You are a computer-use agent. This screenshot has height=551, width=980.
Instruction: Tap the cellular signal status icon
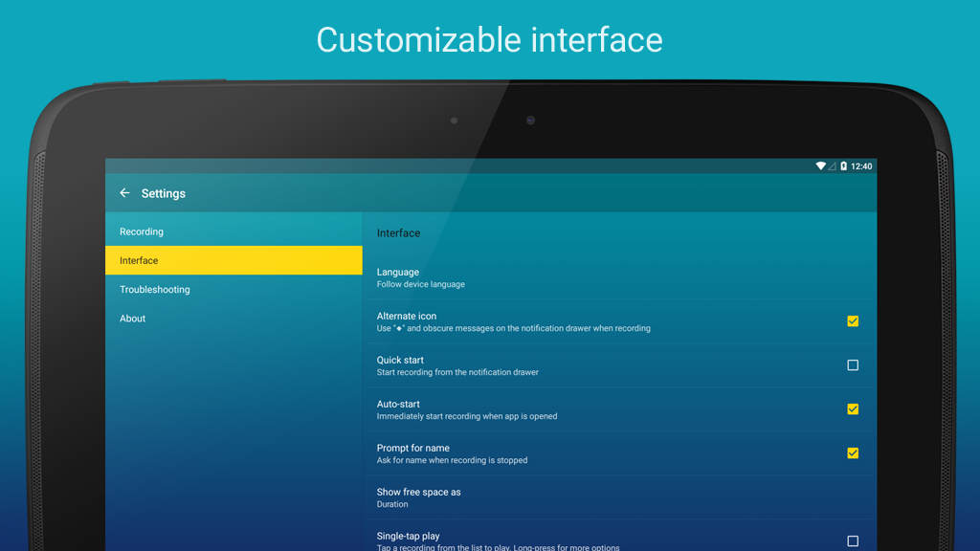[832, 166]
